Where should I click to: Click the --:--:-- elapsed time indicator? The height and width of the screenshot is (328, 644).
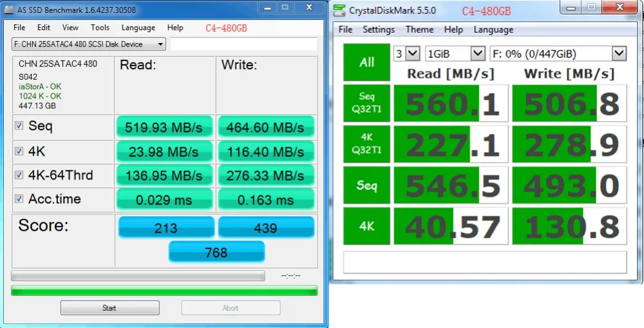291,276
